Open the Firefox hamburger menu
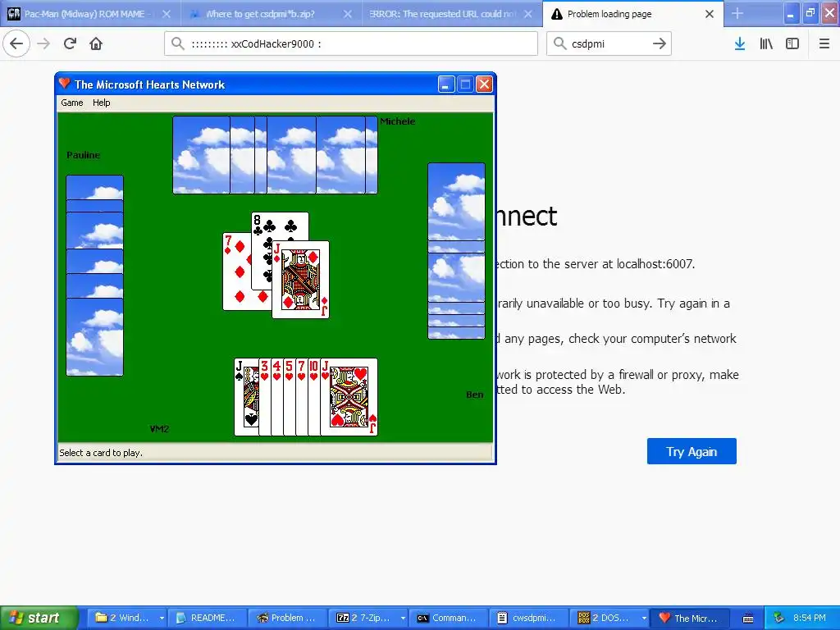The image size is (840, 630). point(824,43)
